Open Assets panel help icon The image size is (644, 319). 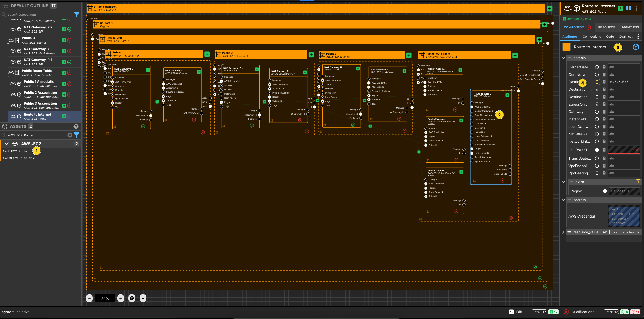click(x=76, y=126)
